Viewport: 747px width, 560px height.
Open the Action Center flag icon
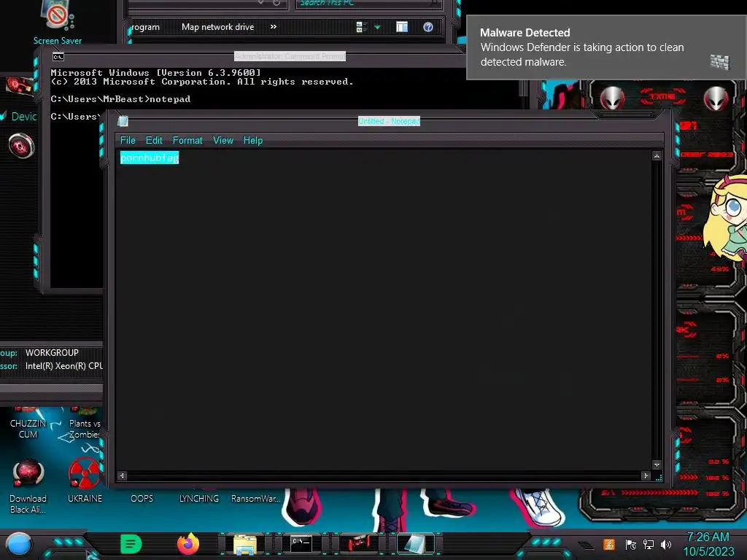tap(631, 544)
